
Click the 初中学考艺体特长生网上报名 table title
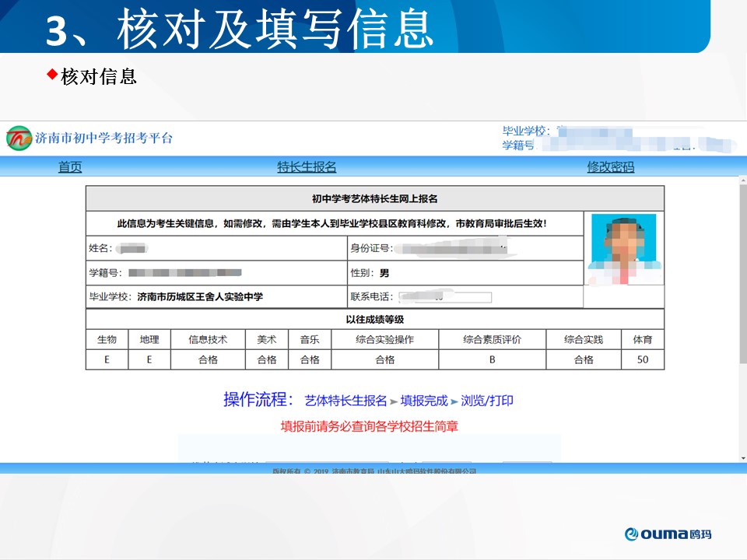pyautogui.click(x=374, y=199)
